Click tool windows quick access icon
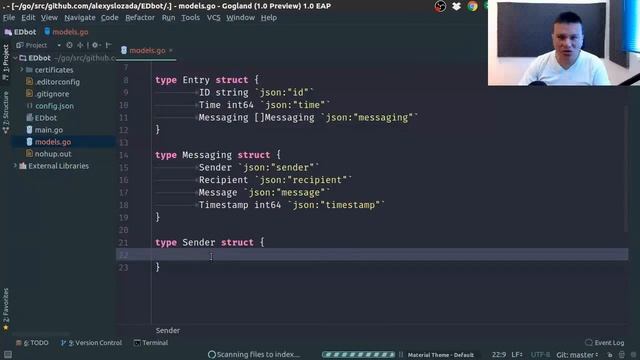Viewport: 640px width, 360px height. (8, 355)
